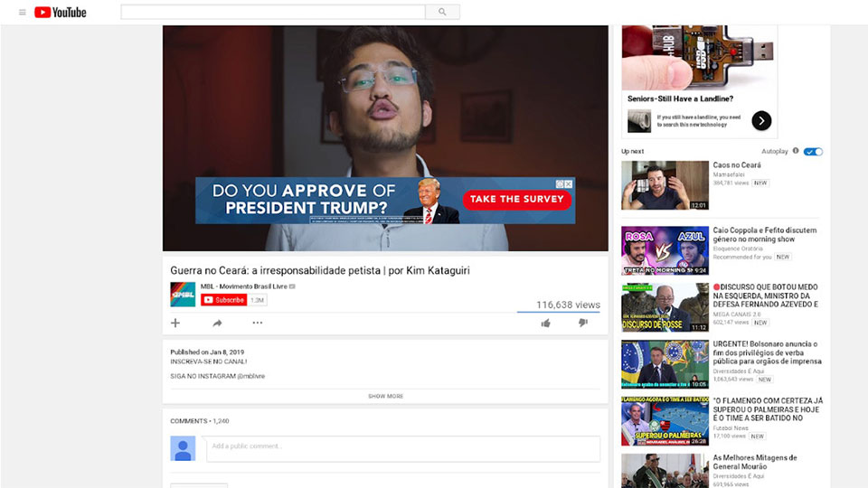868x488 pixels.
Task: Open Autoplay info icon
Action: (x=796, y=151)
